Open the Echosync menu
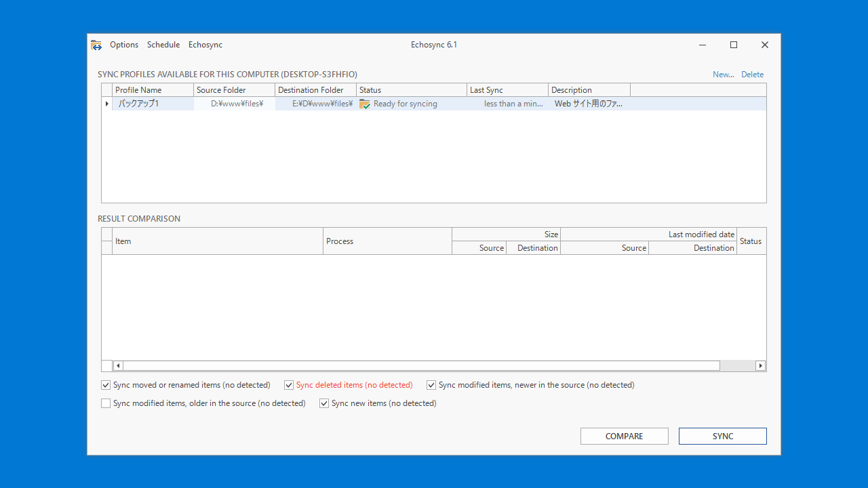The width and height of the screenshot is (868, 488). click(205, 45)
